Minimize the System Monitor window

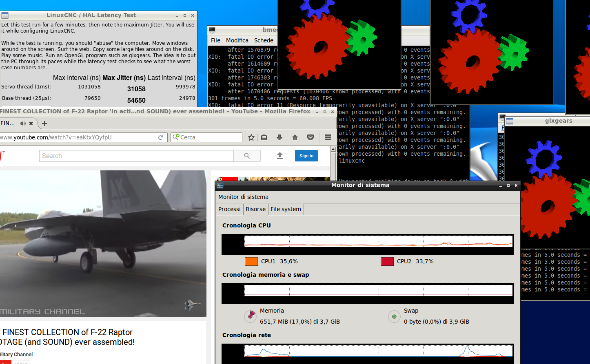501,185
